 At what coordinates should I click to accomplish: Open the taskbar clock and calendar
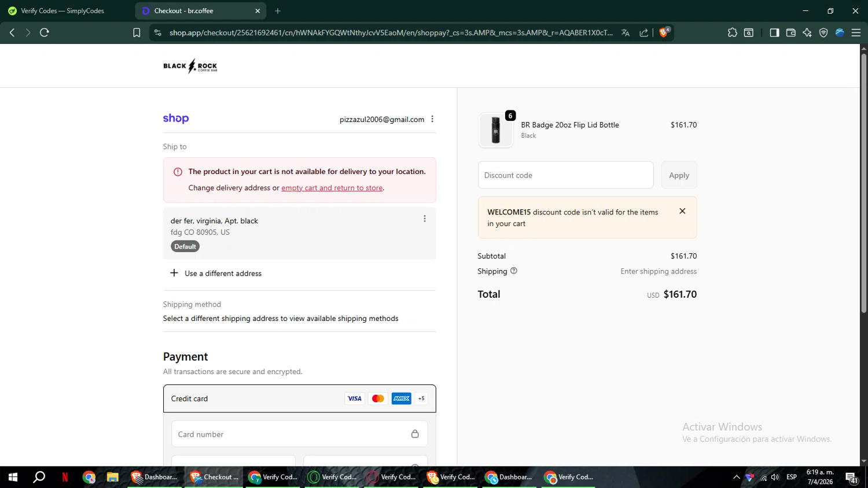click(820, 477)
